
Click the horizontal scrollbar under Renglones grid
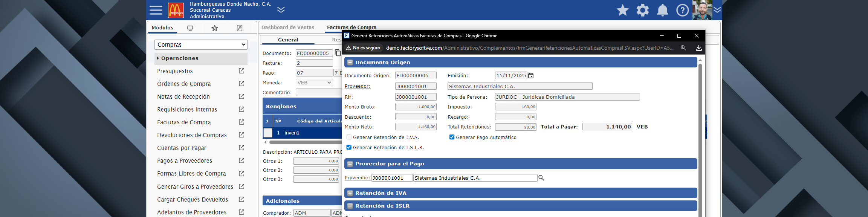click(x=305, y=142)
